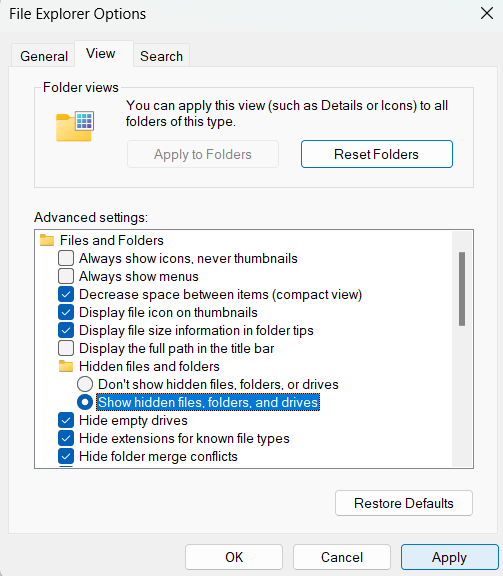Image resolution: width=503 pixels, height=576 pixels.
Task: Uncheck Decrease space between items compact view
Action: (66, 294)
